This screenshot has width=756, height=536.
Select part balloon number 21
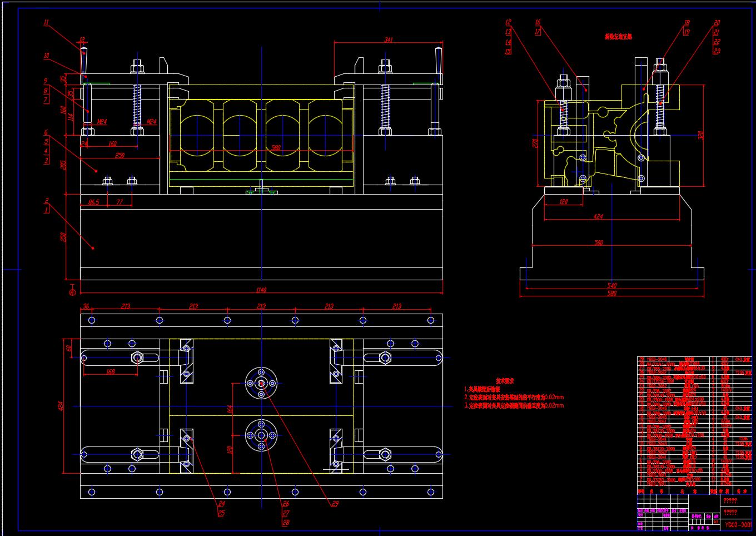pyautogui.click(x=717, y=32)
